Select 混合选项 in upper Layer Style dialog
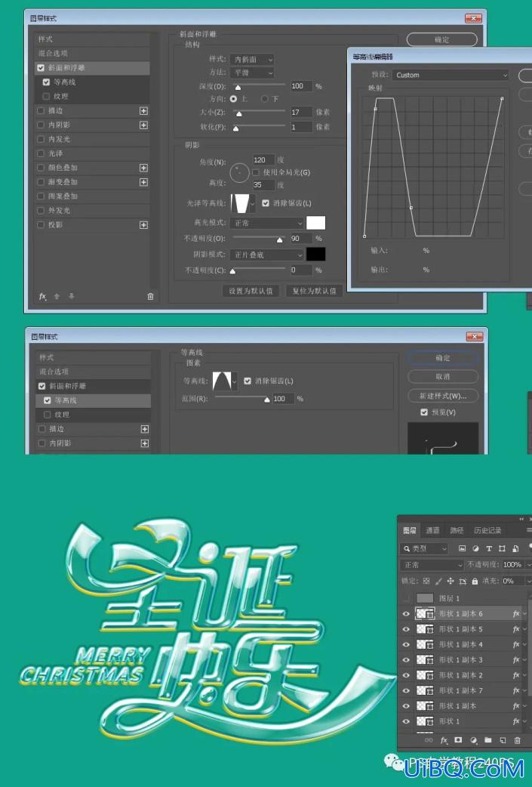 (x=92, y=53)
